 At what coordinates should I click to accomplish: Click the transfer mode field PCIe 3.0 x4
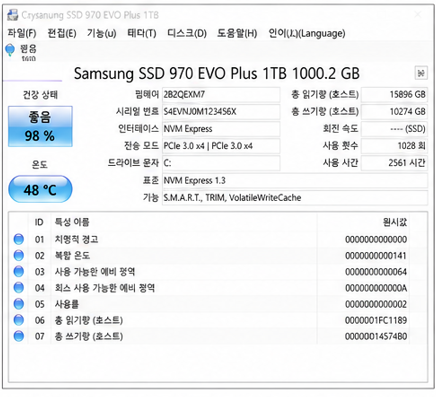coord(221,146)
